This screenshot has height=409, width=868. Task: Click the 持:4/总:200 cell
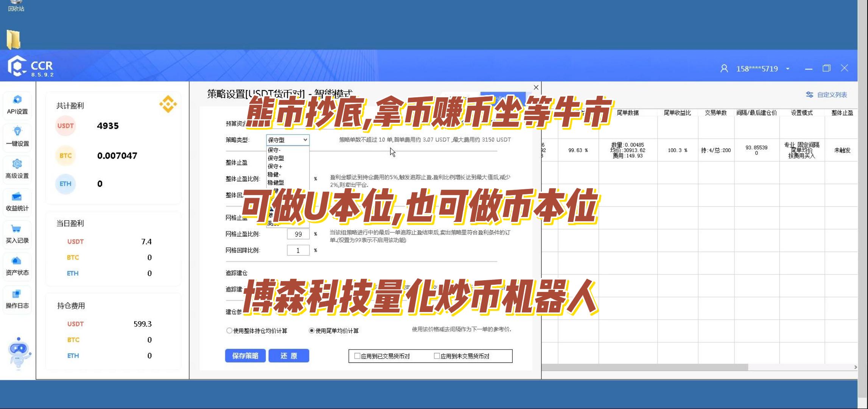point(716,150)
